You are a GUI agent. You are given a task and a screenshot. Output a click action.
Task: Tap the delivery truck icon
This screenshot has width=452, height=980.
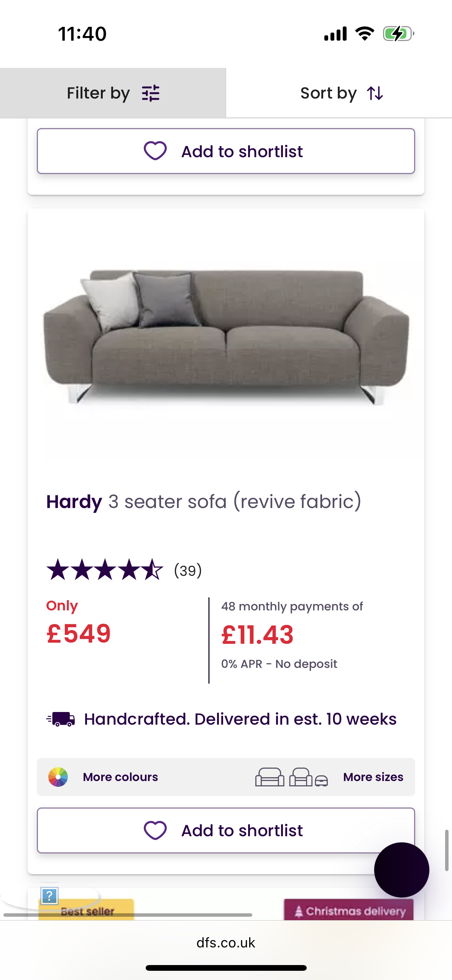click(61, 719)
